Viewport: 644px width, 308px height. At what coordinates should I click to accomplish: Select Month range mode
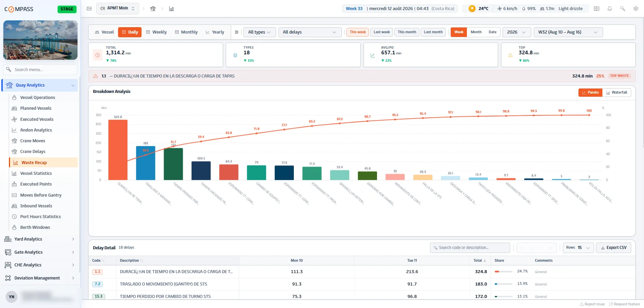pyautogui.click(x=476, y=32)
